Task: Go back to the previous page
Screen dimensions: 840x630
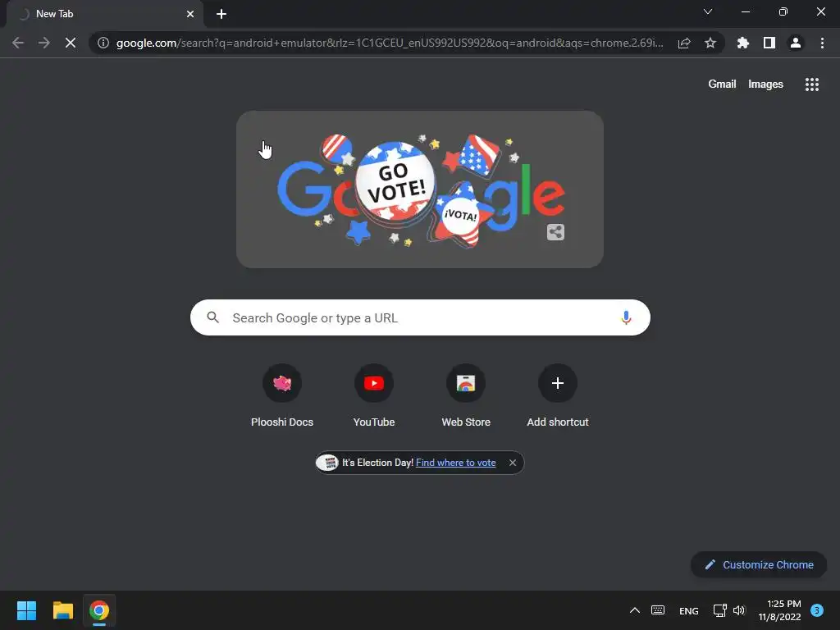Action: [x=18, y=43]
